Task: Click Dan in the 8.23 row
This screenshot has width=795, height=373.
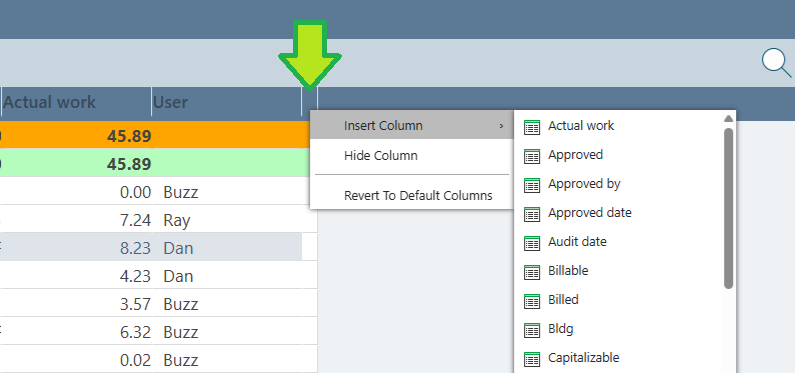Action: 178,248
